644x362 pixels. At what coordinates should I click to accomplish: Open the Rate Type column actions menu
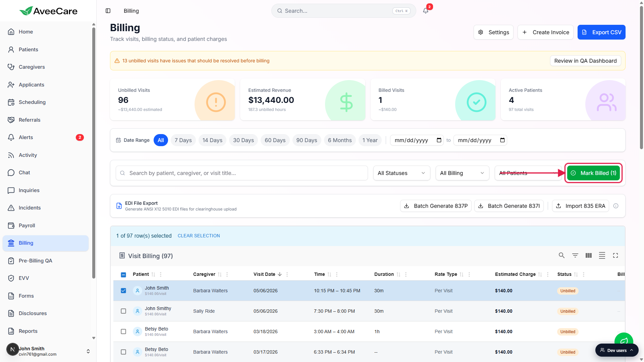coord(469,275)
